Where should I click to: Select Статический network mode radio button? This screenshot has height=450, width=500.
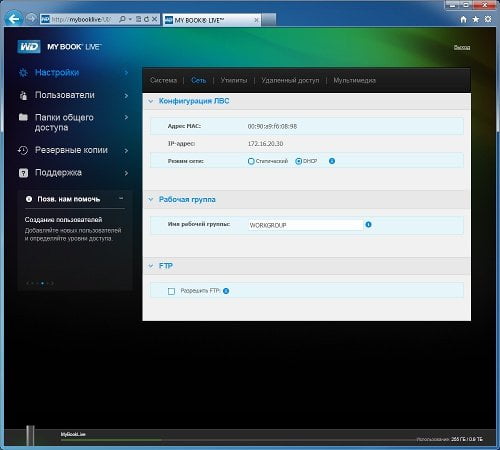pos(251,161)
